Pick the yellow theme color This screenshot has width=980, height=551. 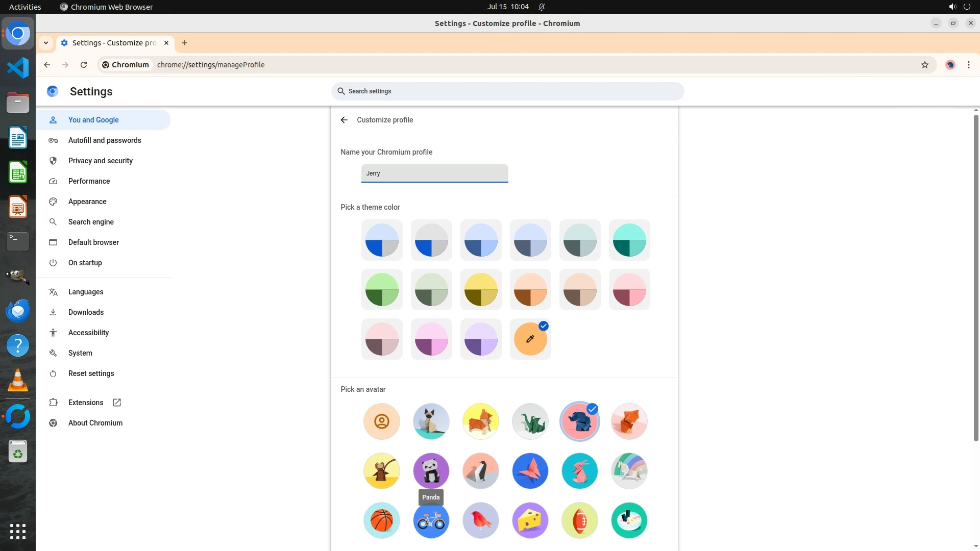[480, 290]
